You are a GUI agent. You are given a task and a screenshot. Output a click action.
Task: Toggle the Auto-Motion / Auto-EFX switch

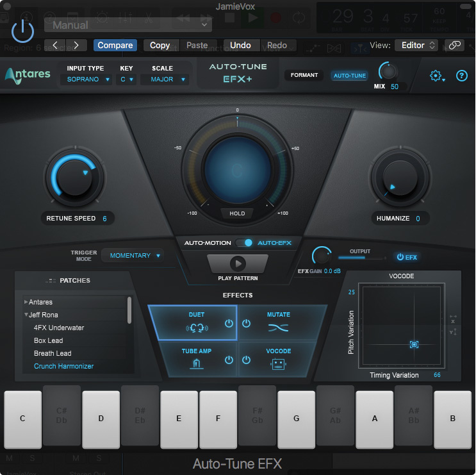(x=244, y=243)
